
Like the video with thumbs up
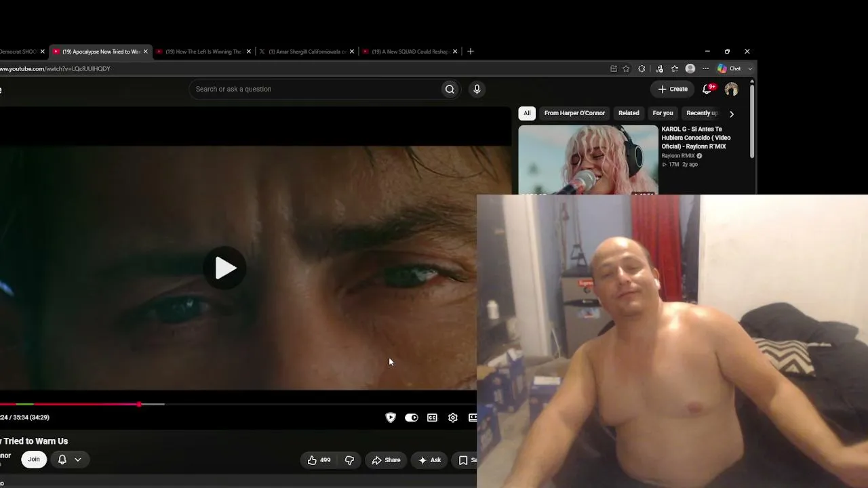point(319,460)
